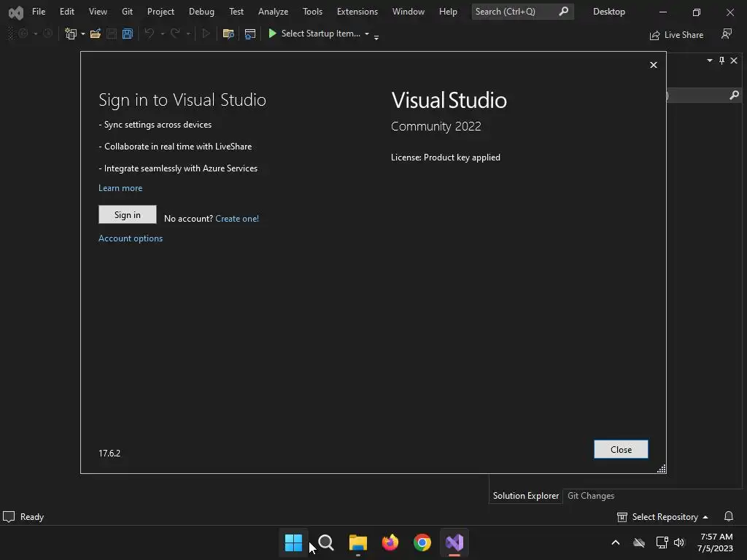Click the Find in Files toolbar icon
This screenshot has height=560, width=747.
tap(228, 34)
